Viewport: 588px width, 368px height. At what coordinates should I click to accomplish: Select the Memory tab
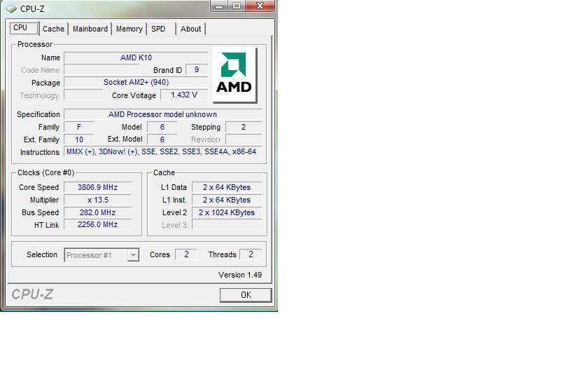coord(129,29)
